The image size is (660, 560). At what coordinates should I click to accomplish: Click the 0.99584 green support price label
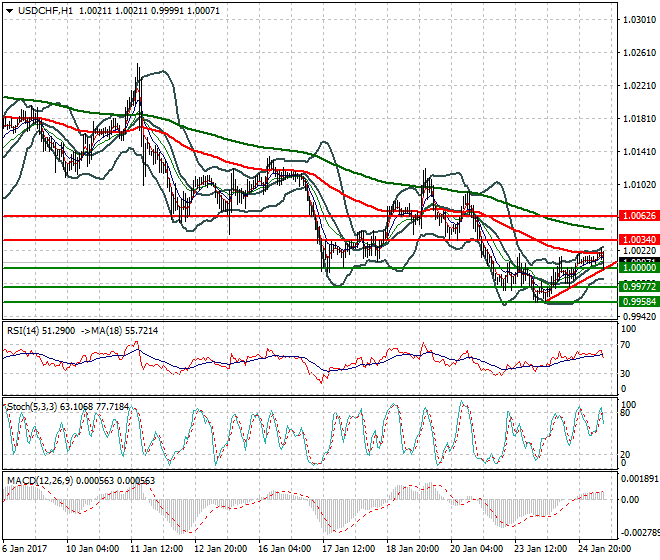pyautogui.click(x=639, y=302)
